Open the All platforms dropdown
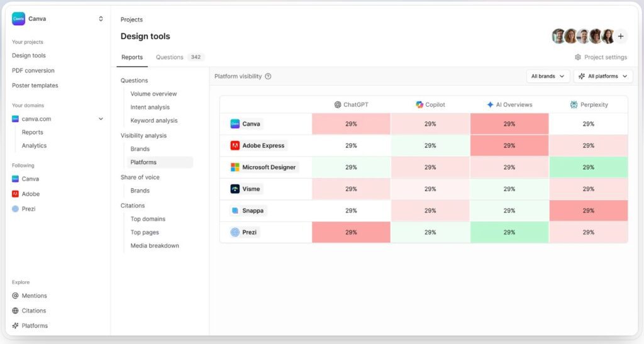The height and width of the screenshot is (344, 644). click(603, 76)
